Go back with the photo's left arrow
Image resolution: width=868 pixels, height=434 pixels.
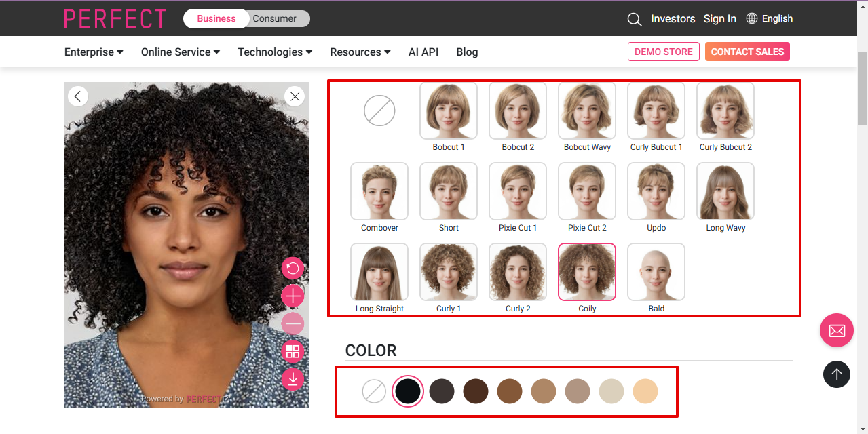[x=78, y=96]
